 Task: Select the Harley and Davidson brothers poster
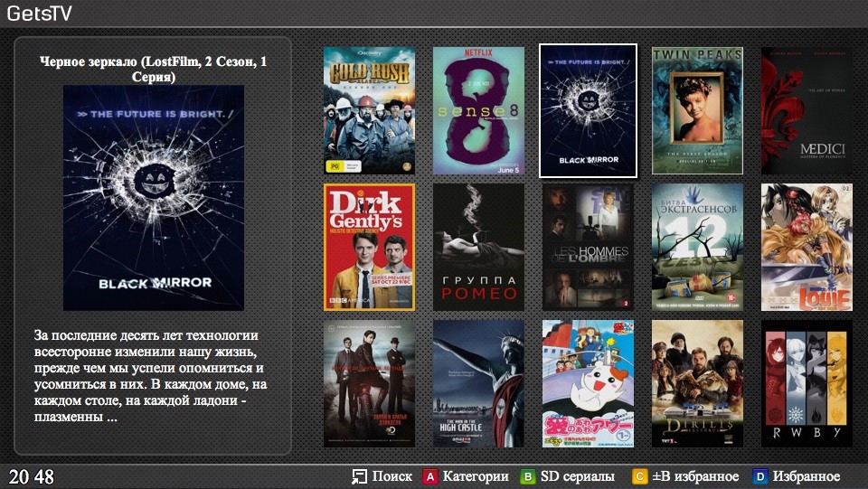[x=369, y=383]
